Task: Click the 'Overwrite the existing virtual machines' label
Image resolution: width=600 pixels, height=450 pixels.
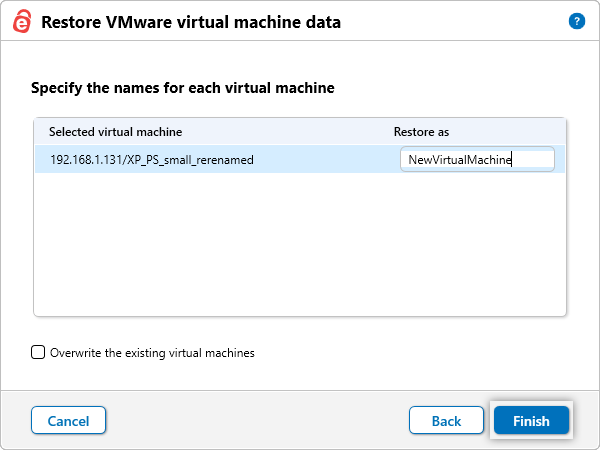Action: tap(152, 352)
